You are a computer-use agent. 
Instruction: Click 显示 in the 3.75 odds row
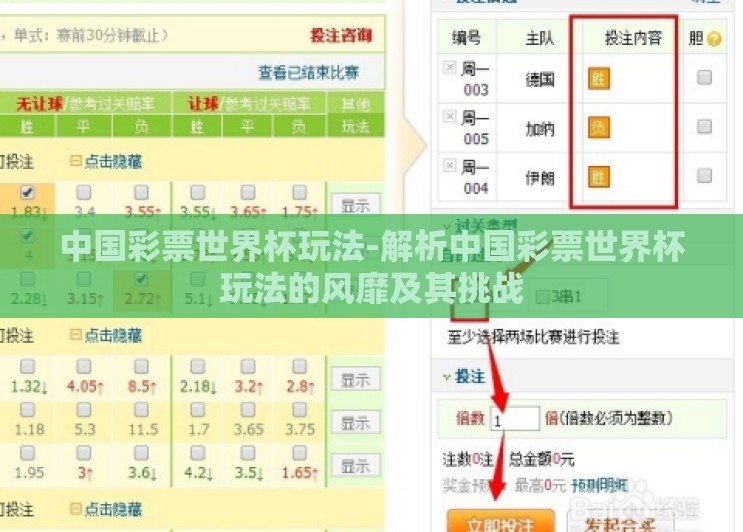[x=355, y=423]
